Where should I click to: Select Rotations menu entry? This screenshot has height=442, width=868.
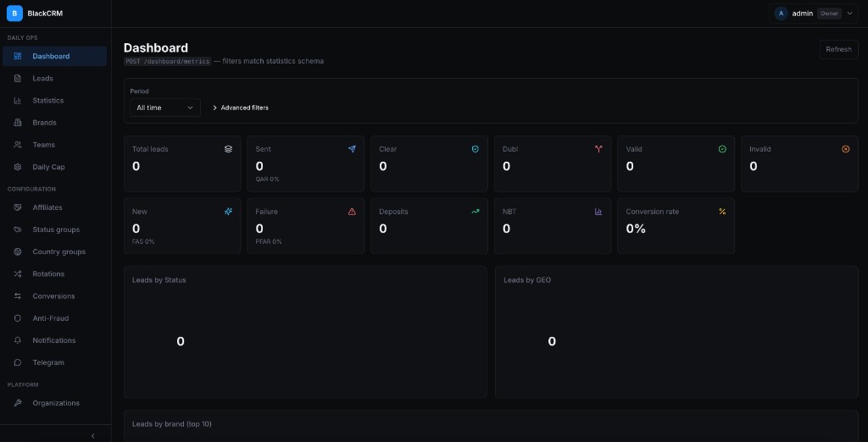[55, 273]
